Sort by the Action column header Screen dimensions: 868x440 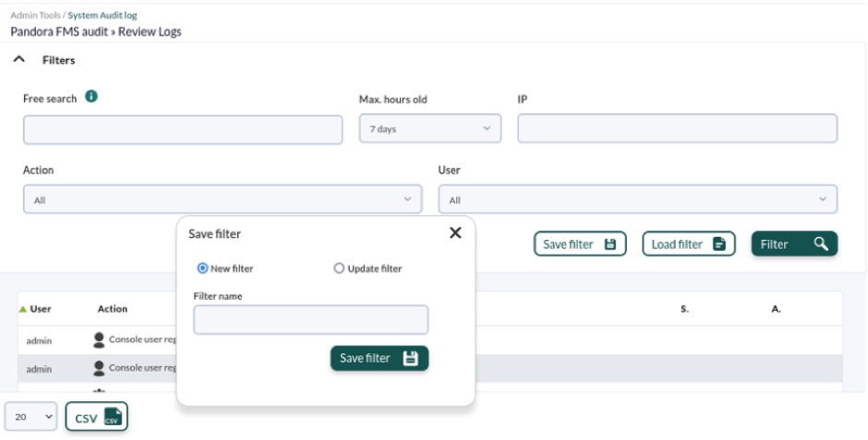click(x=113, y=309)
